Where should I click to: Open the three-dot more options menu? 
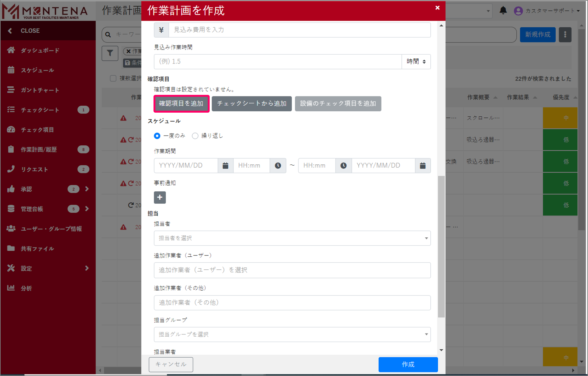[x=565, y=35]
